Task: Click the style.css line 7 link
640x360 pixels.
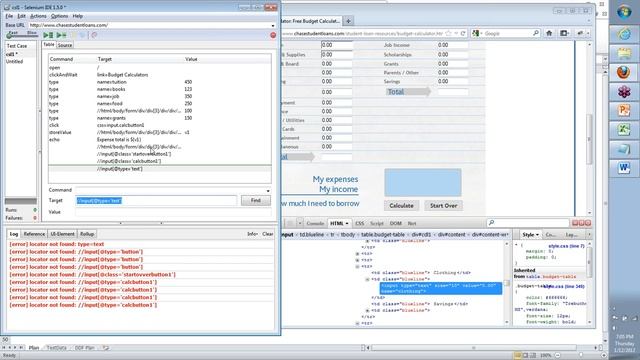Action: pyautogui.click(x=566, y=246)
